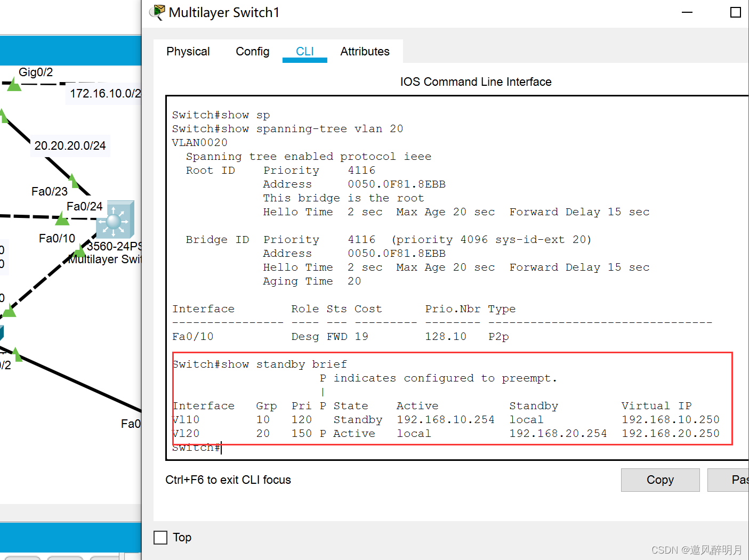Click the 172.16.10.0/2 network label
Image resolution: width=749 pixels, height=560 pixels.
coord(106,94)
